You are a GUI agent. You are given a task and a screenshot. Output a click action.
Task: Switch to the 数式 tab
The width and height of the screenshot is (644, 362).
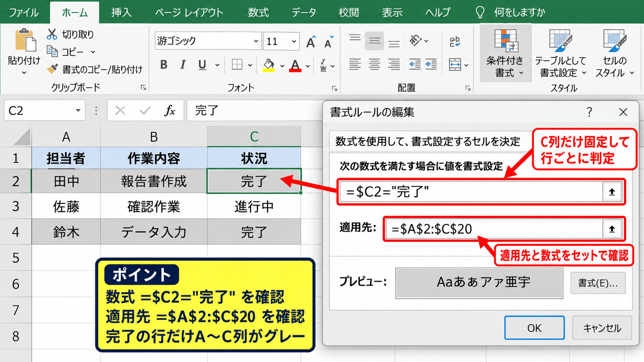pos(258,13)
